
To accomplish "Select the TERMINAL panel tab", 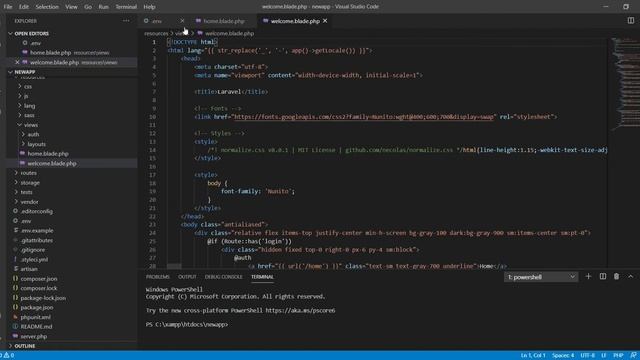I will tap(262, 277).
